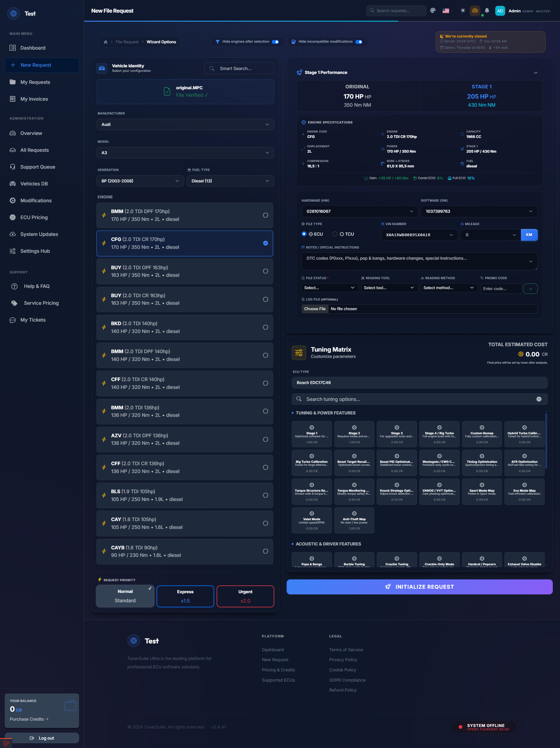This screenshot has height=748, width=560.
Task: Select the Sport Mode Map tuning card
Action: click(x=482, y=491)
